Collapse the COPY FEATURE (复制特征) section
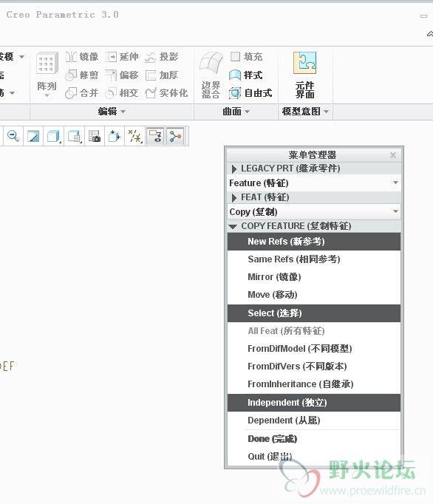Image resolution: width=433 pixels, height=504 pixels. [314, 226]
